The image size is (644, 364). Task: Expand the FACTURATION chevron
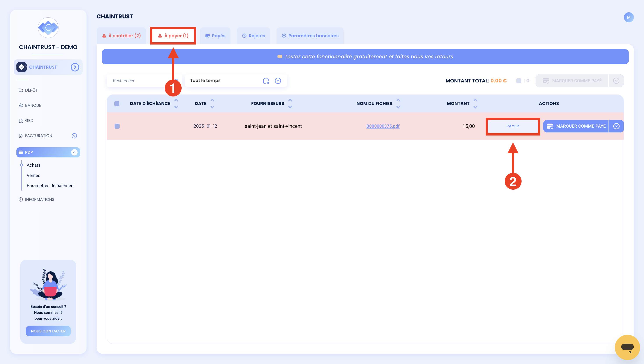74,136
